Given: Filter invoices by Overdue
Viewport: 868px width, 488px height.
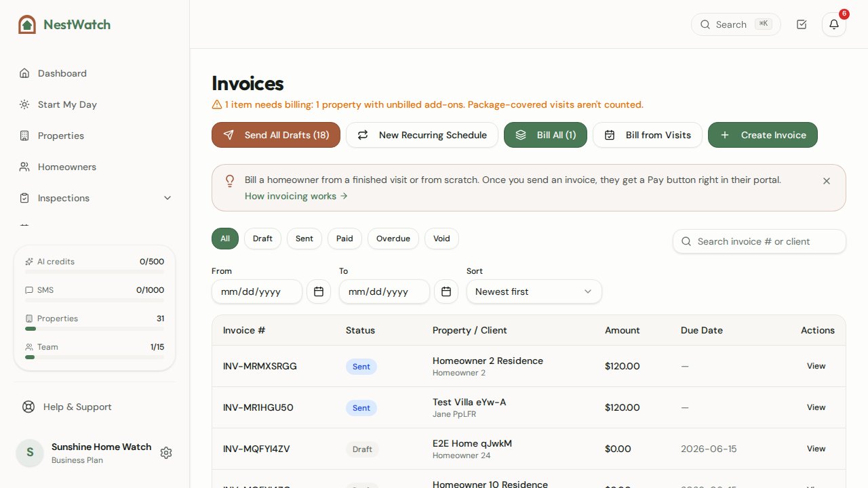Looking at the screenshot, I should 393,239.
